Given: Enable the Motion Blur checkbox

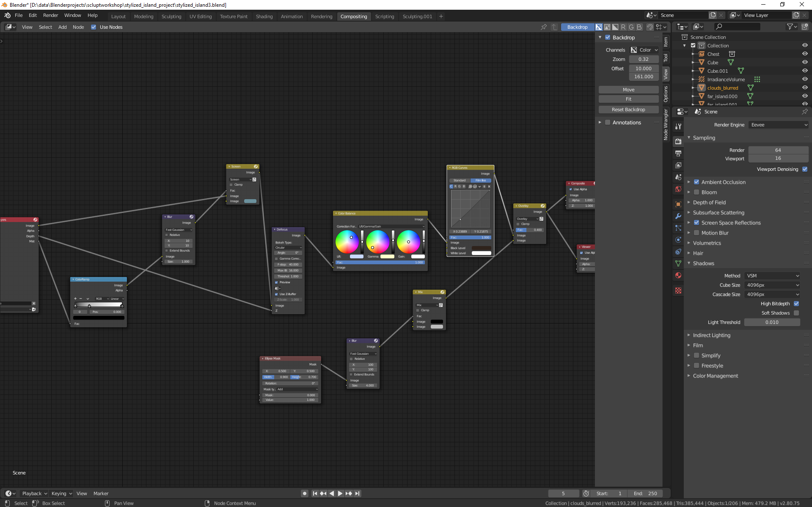Looking at the screenshot, I should 696,233.
